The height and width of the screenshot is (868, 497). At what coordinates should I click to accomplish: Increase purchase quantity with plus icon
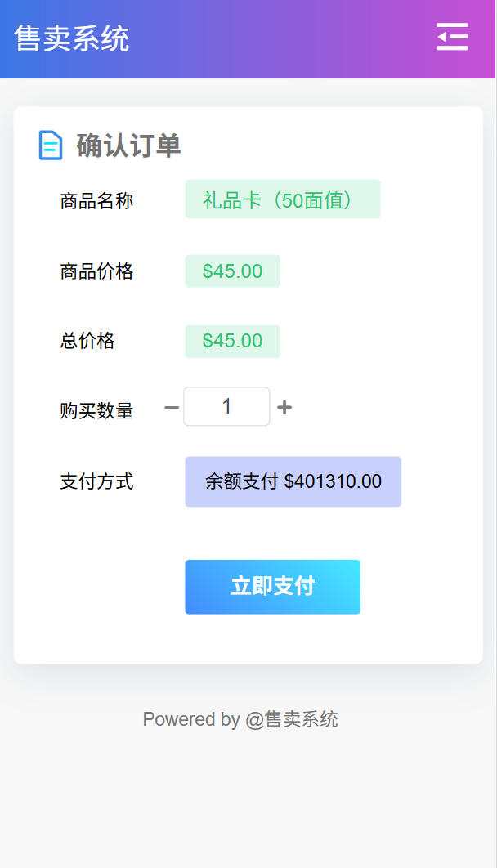point(284,407)
